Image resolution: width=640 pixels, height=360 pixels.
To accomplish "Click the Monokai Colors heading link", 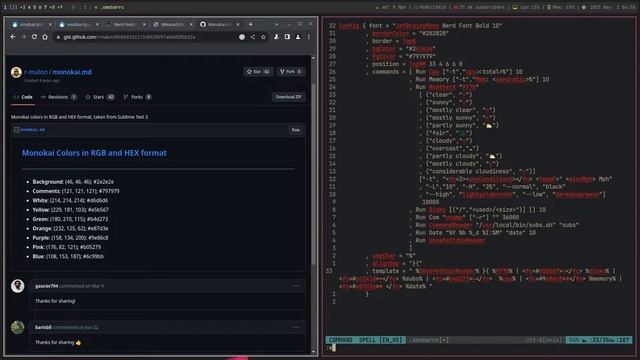I will [94, 153].
